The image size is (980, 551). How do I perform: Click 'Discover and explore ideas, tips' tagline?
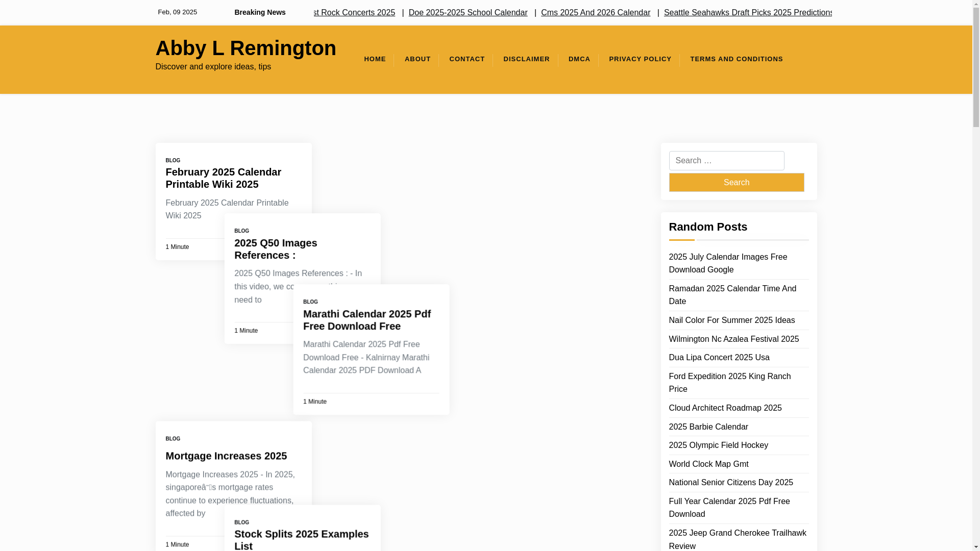213,67
